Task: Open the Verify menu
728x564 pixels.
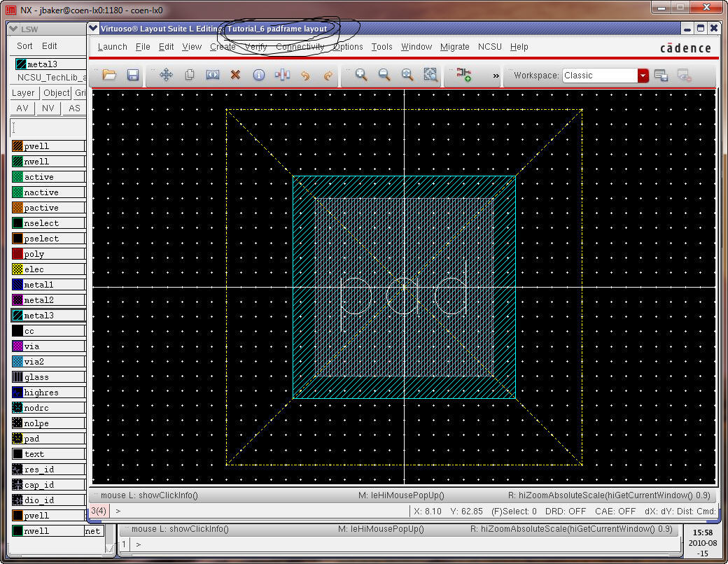Action: click(255, 47)
